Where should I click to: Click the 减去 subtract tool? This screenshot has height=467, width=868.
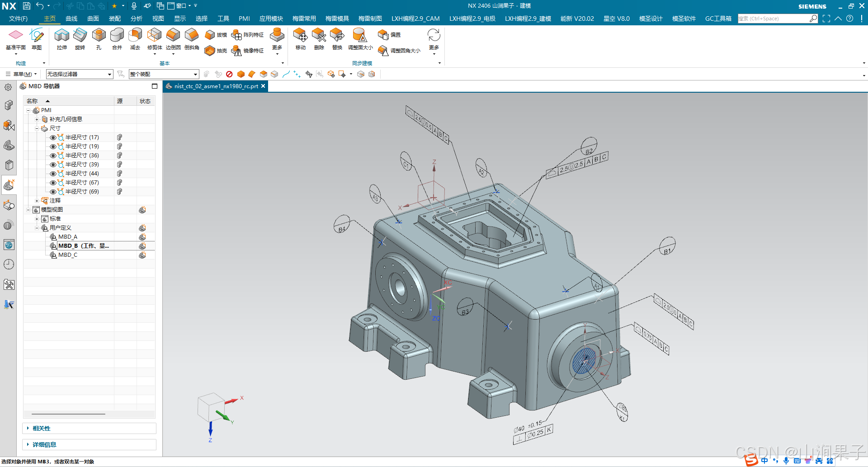pos(135,39)
